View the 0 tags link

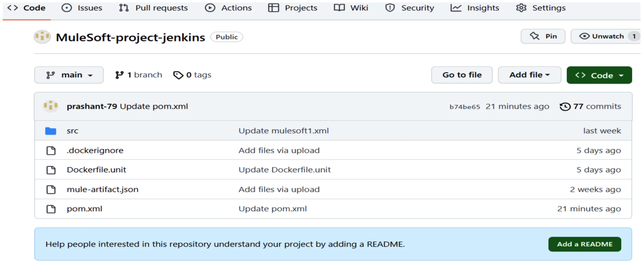pos(192,75)
